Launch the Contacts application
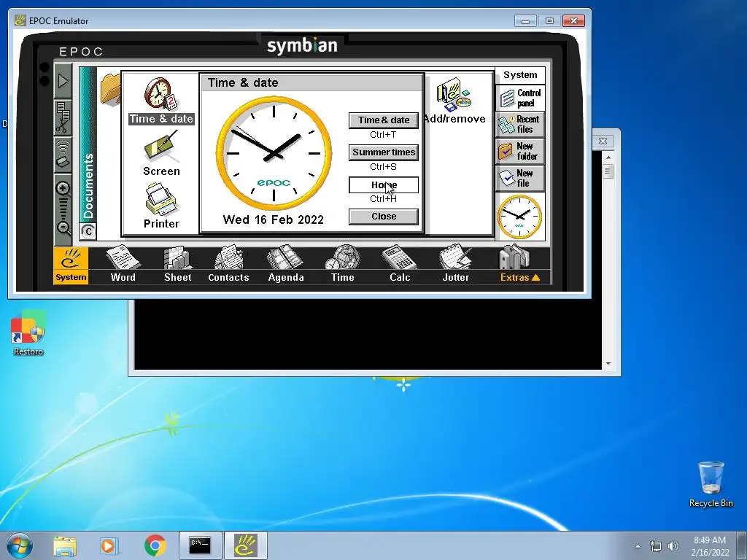 pyautogui.click(x=228, y=264)
